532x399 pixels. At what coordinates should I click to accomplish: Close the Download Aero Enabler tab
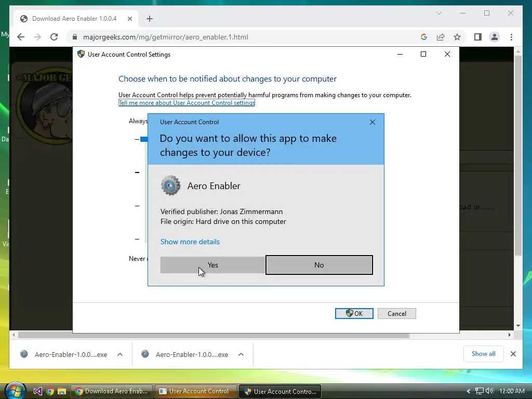pyautogui.click(x=129, y=19)
